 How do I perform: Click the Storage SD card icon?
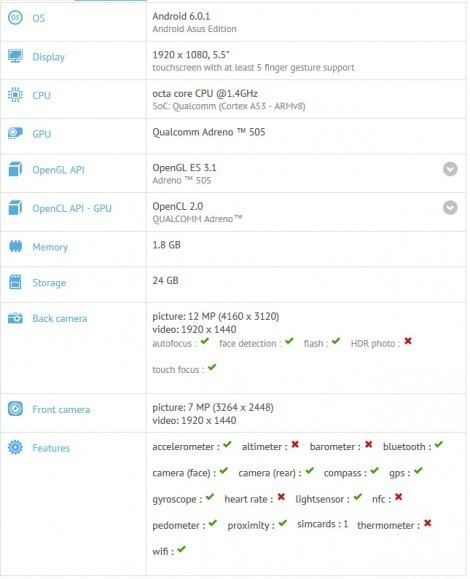tap(15, 282)
